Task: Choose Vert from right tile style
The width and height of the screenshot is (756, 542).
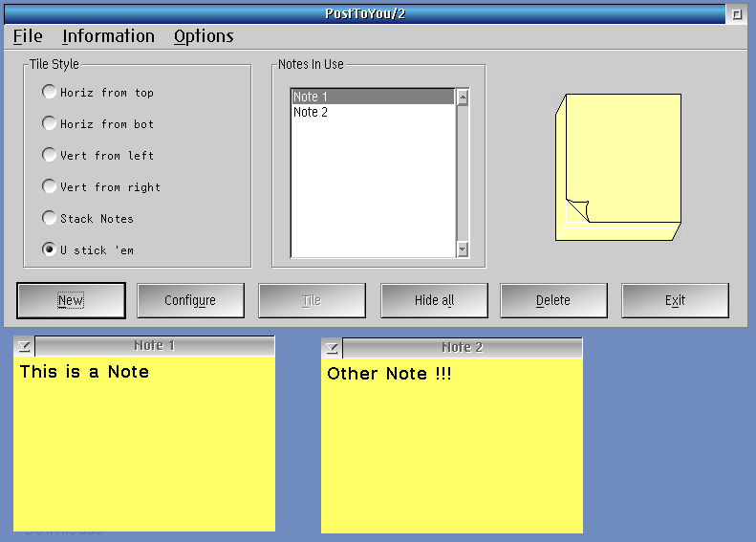Action: pyautogui.click(x=50, y=187)
